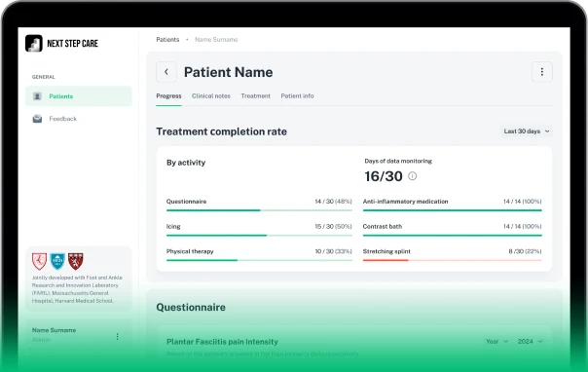Click the red FARIL shield logo

tap(39, 261)
